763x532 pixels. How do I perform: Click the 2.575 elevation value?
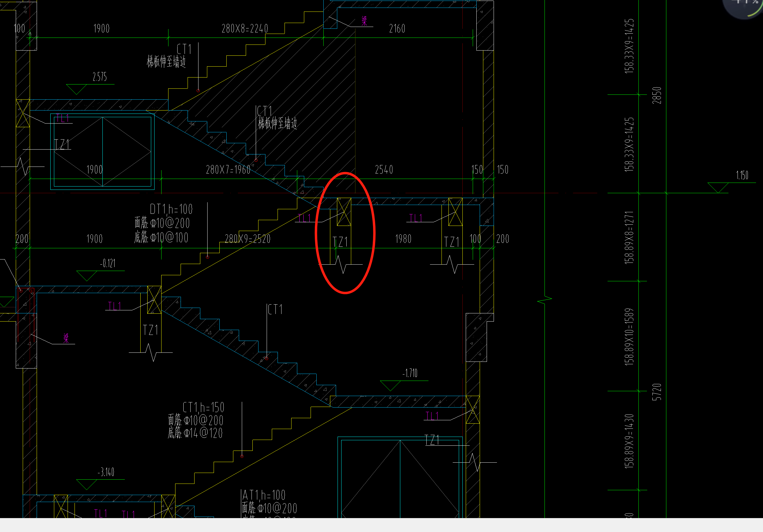(100, 77)
